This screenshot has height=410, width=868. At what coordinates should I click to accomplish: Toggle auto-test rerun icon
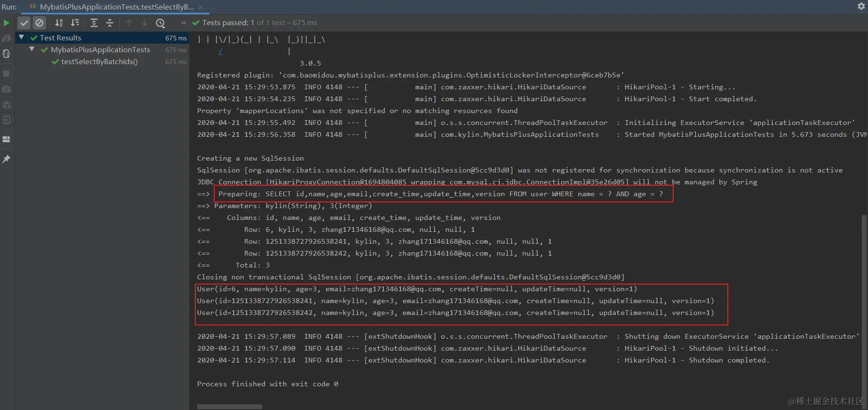6,54
